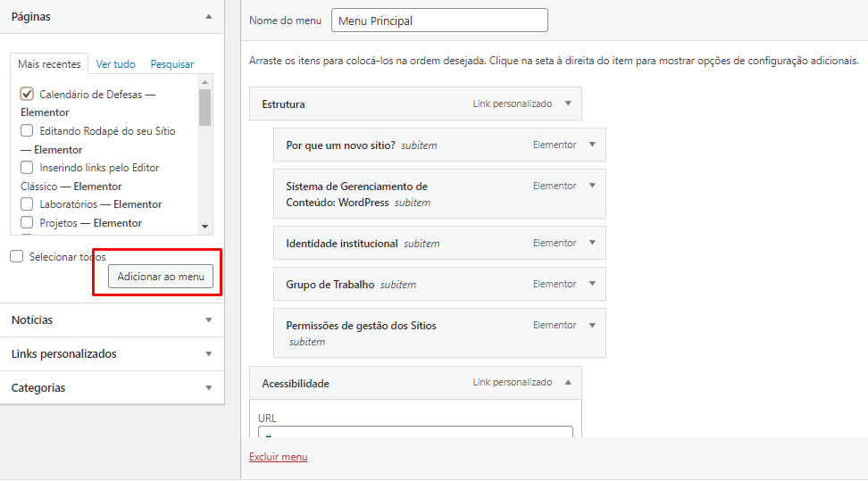Check Editando Rodapé do seu Sítio checkbox

point(27,131)
